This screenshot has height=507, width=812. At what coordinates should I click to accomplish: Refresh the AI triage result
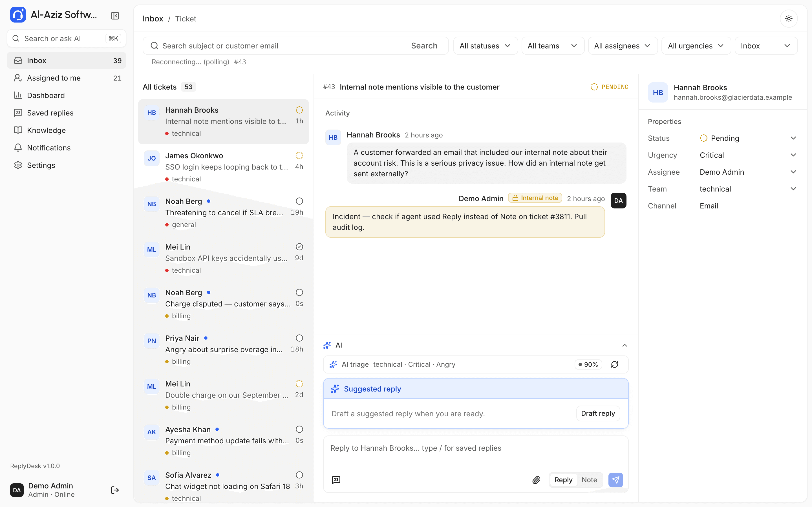tap(614, 364)
